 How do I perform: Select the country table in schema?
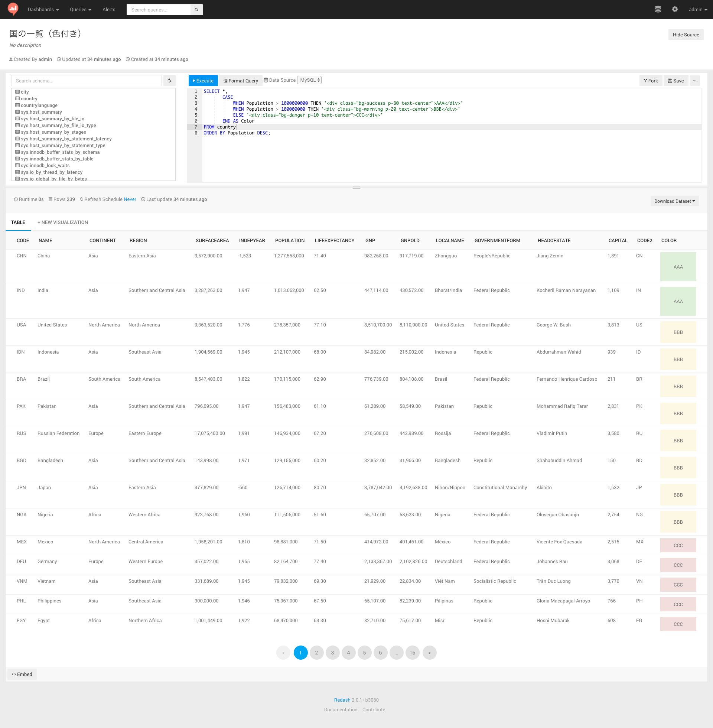click(x=29, y=98)
